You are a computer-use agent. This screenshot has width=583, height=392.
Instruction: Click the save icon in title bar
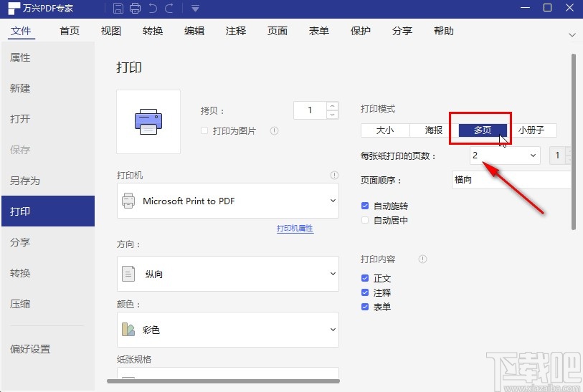coord(118,8)
